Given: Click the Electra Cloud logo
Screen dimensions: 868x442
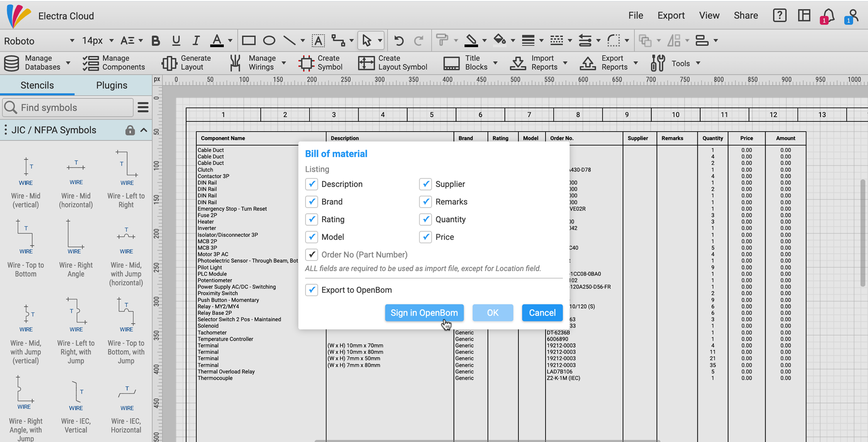Looking at the screenshot, I should point(19,16).
